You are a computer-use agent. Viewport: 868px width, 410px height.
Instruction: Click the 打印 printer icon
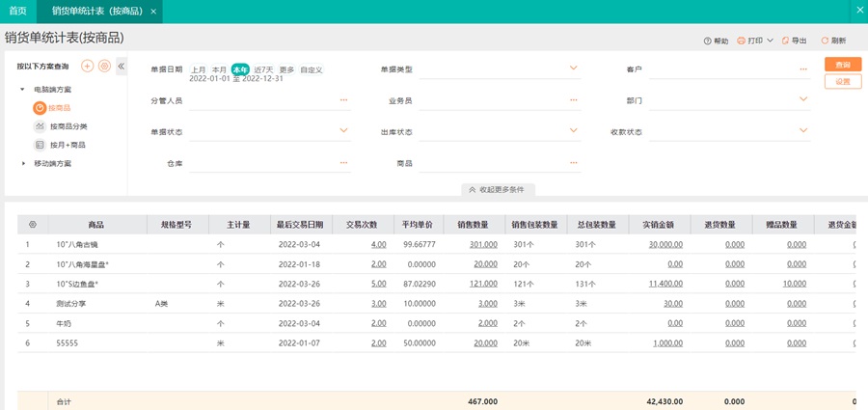click(x=742, y=41)
